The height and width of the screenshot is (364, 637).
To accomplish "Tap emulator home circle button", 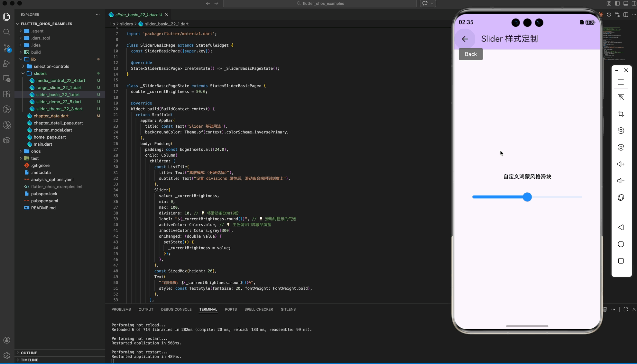I will click(621, 244).
